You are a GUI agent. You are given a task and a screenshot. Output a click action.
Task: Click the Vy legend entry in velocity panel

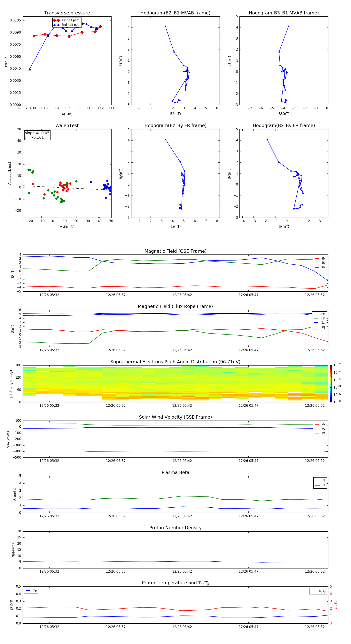click(x=320, y=429)
